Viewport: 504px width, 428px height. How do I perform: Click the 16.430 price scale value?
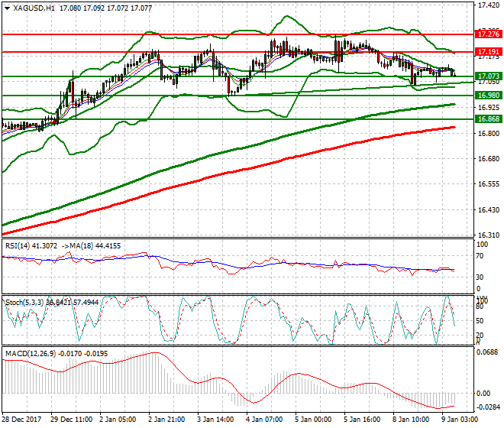pos(489,210)
